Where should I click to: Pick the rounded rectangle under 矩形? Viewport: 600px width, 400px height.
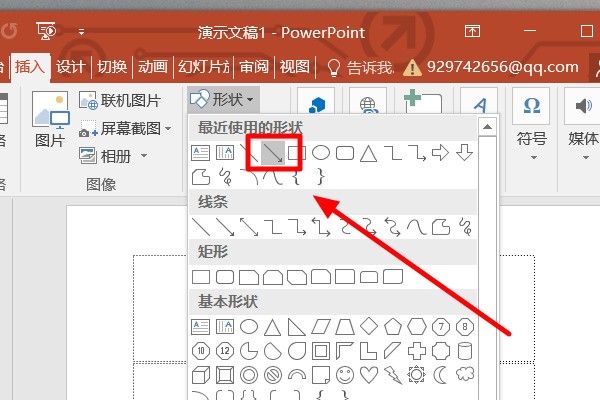point(224,275)
